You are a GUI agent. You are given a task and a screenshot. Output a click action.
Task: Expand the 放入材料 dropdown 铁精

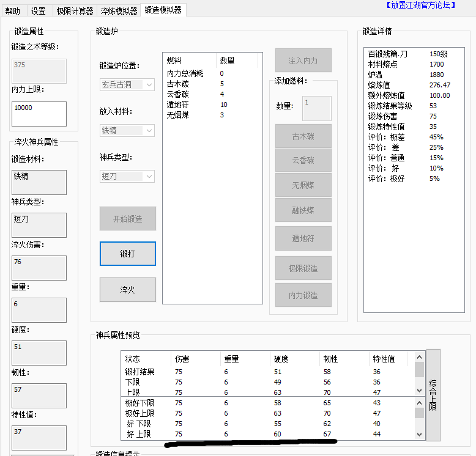pos(127,130)
